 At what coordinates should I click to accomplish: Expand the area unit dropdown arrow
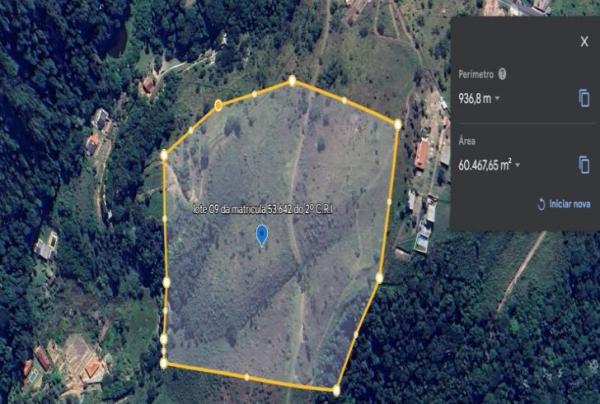pos(518,165)
